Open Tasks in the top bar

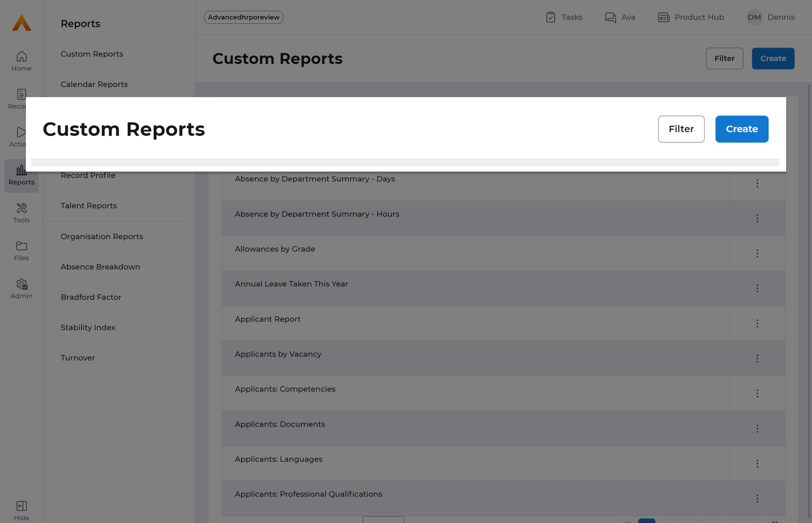[x=564, y=17]
